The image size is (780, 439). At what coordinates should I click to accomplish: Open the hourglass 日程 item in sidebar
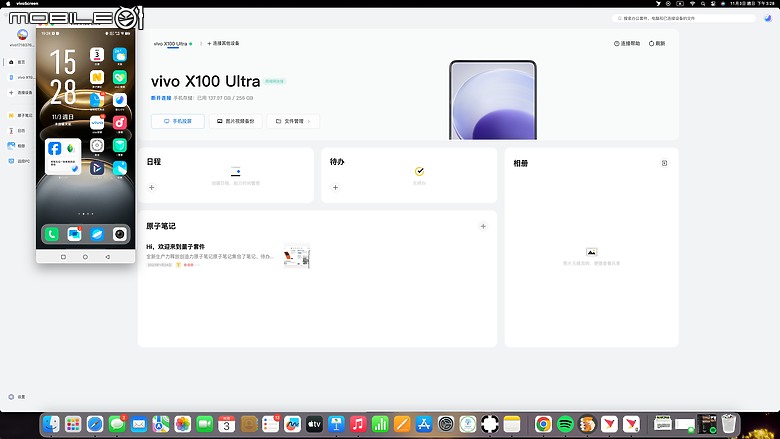(17, 131)
